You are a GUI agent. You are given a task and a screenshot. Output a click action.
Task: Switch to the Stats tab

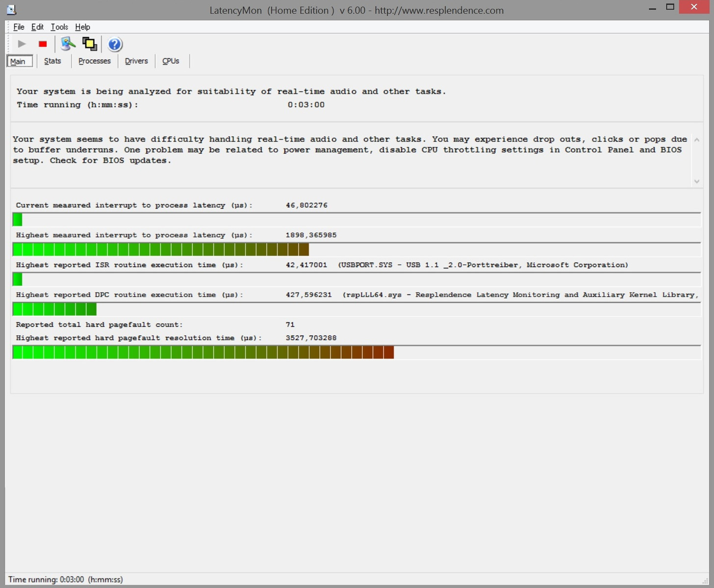point(52,61)
